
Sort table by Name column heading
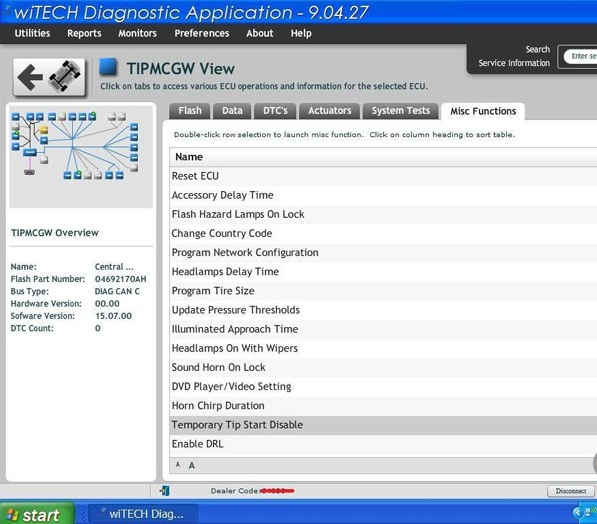(x=383, y=157)
